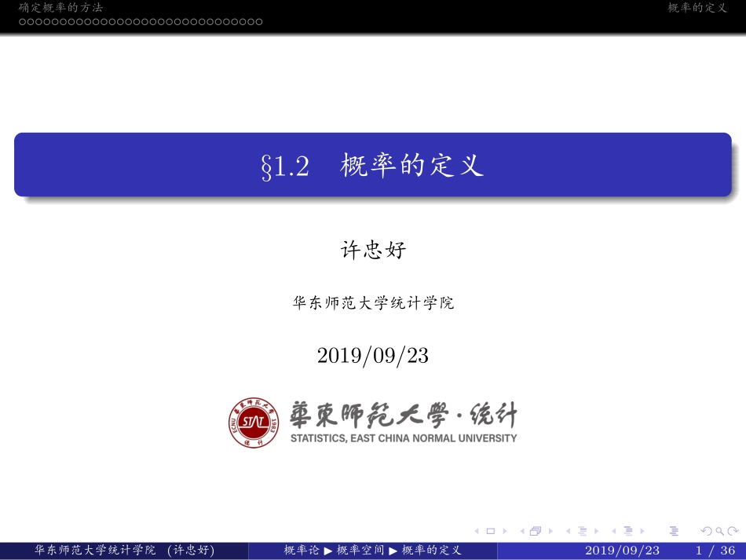
Task: Click the next section navigation icon
Action: (x=597, y=530)
